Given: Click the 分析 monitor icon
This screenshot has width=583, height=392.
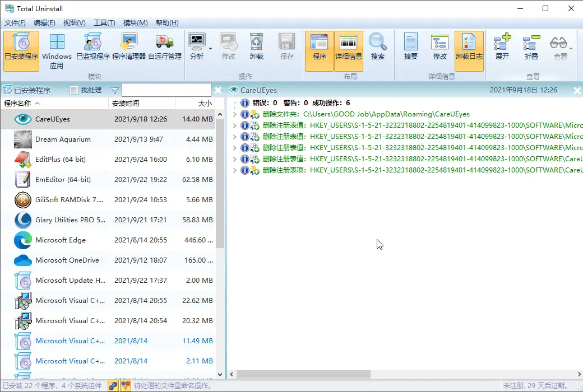Looking at the screenshot, I should click(x=196, y=42).
